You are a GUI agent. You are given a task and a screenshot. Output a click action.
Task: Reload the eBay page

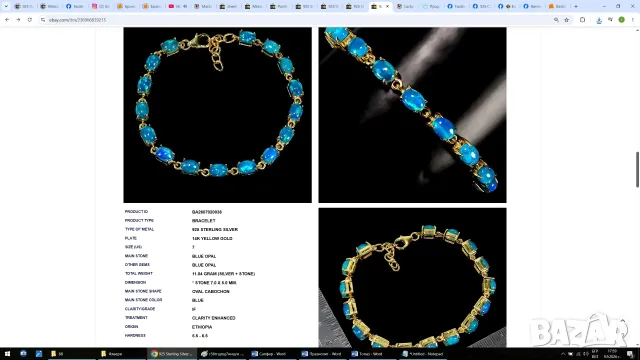coord(30,20)
